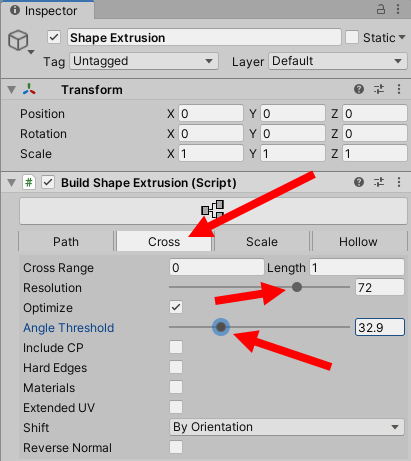Enable the Hard Edges checkbox

coord(176,367)
